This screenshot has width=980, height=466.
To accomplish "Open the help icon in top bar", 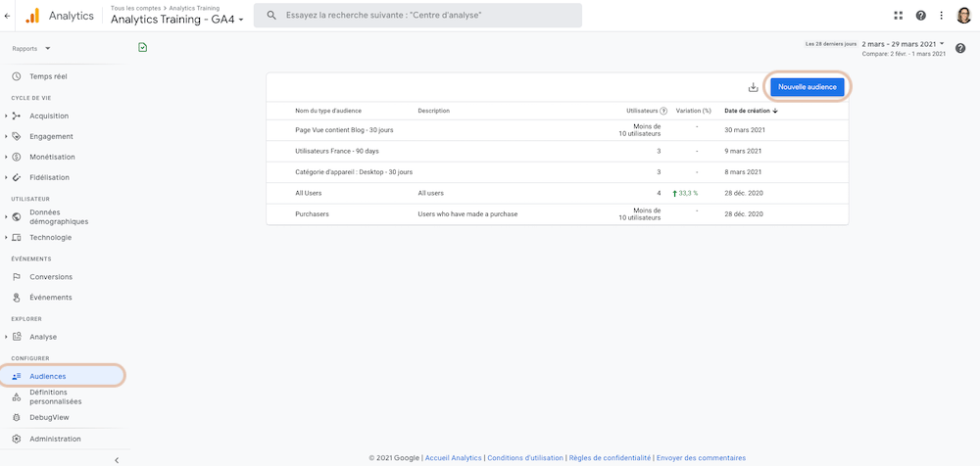I will pos(920,16).
